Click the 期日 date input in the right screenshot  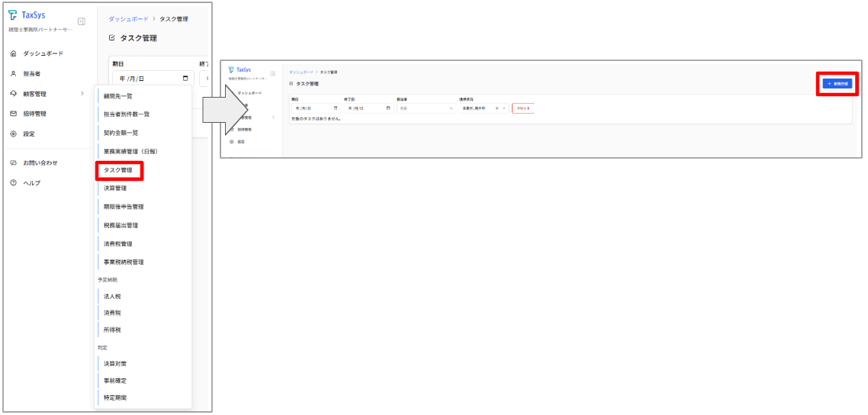click(x=316, y=108)
